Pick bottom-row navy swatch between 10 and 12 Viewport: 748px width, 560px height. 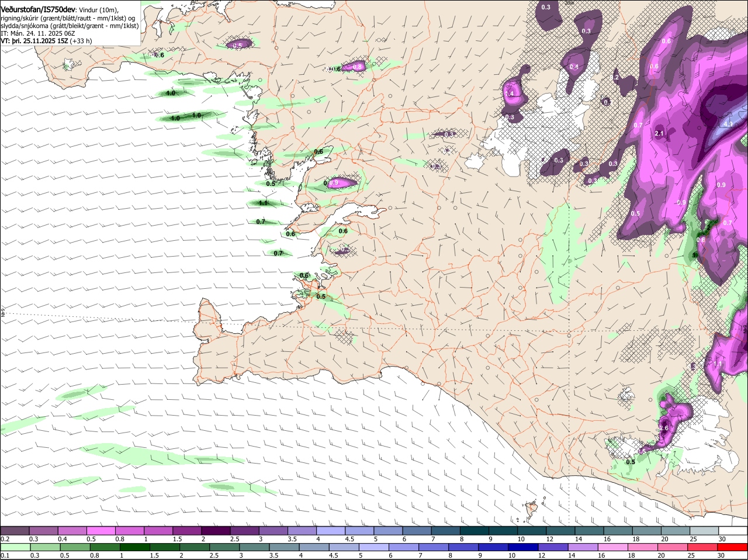(523, 547)
